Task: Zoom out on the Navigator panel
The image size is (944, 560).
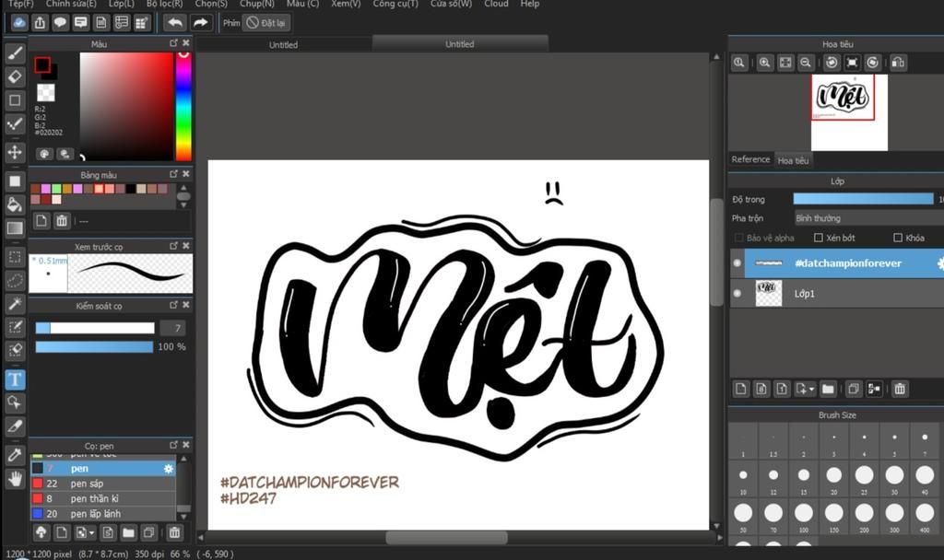Action: click(x=806, y=63)
